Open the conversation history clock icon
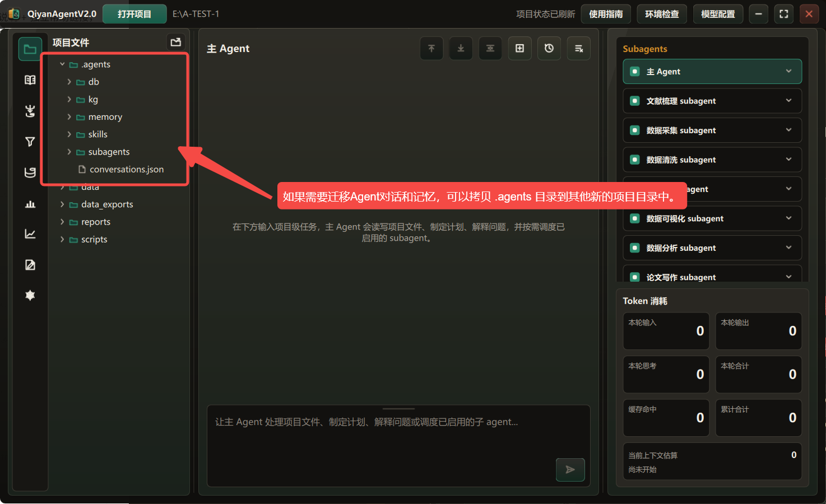Image resolution: width=826 pixels, height=504 pixels. tap(549, 49)
